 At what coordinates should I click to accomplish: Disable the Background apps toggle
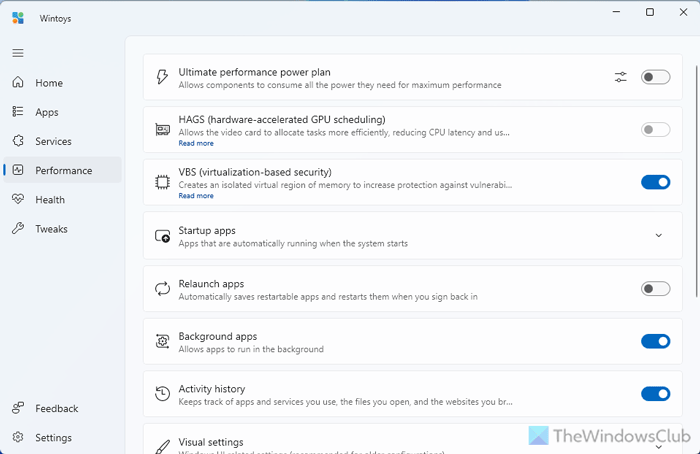point(655,342)
